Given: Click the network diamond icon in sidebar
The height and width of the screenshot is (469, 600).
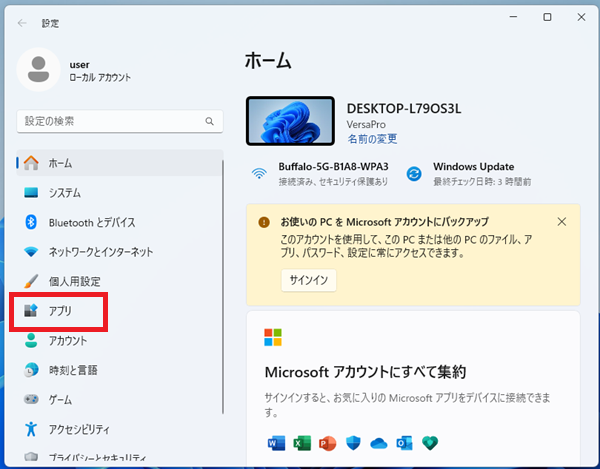Looking at the screenshot, I should pos(31,252).
